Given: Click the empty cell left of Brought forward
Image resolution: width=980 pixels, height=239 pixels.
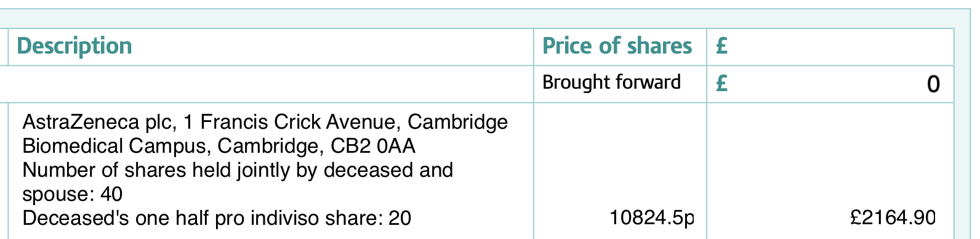Looking at the screenshot, I should click(x=267, y=84).
